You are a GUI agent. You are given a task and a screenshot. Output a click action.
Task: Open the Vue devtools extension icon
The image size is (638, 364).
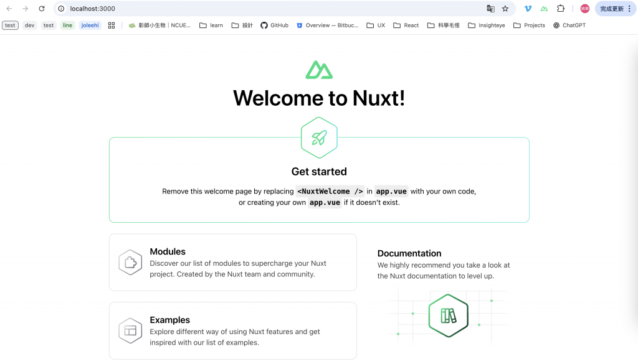tap(528, 9)
